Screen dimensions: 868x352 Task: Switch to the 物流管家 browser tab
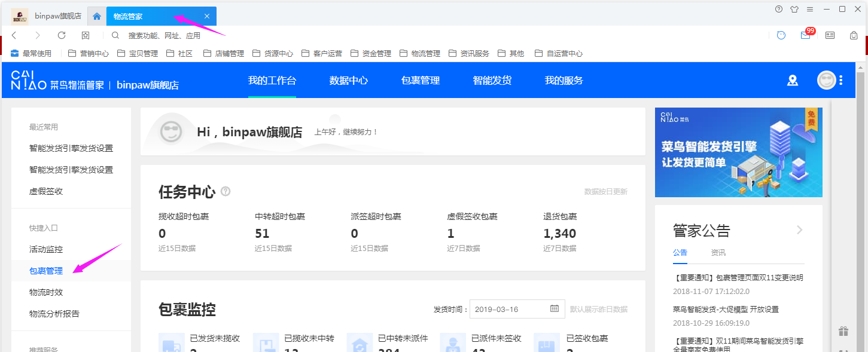(x=162, y=16)
